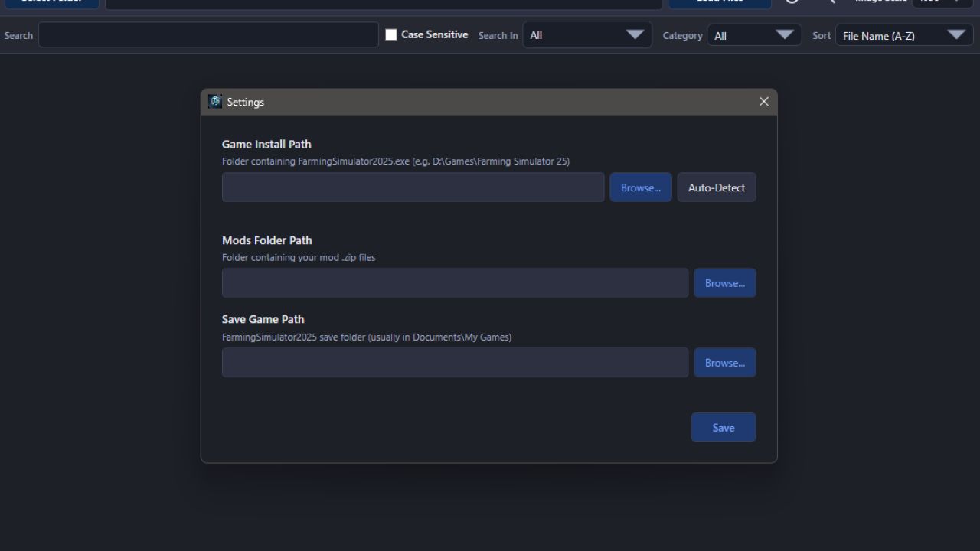Click the Game Install Path text field
Screen dimensions: 980x551
412,187
